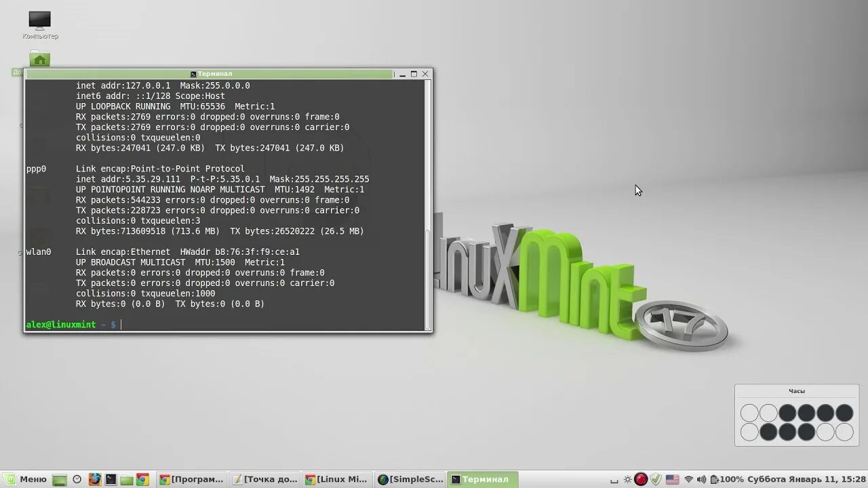Minimize the Терминал window
The width and height of the screenshot is (868, 488).
pos(402,74)
